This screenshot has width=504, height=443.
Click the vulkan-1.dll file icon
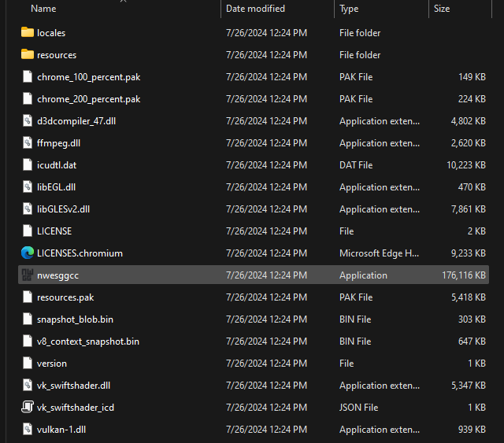coord(28,430)
